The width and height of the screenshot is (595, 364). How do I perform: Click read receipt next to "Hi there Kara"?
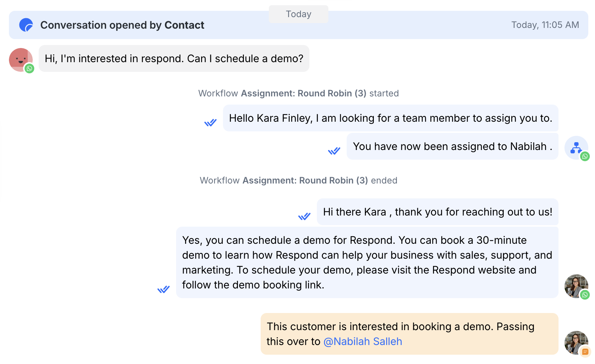click(x=304, y=216)
